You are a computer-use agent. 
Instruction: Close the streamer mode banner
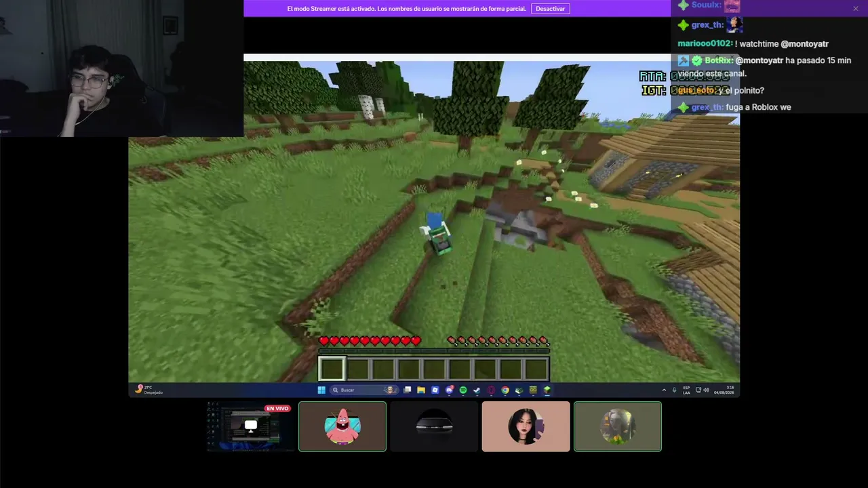856,9
